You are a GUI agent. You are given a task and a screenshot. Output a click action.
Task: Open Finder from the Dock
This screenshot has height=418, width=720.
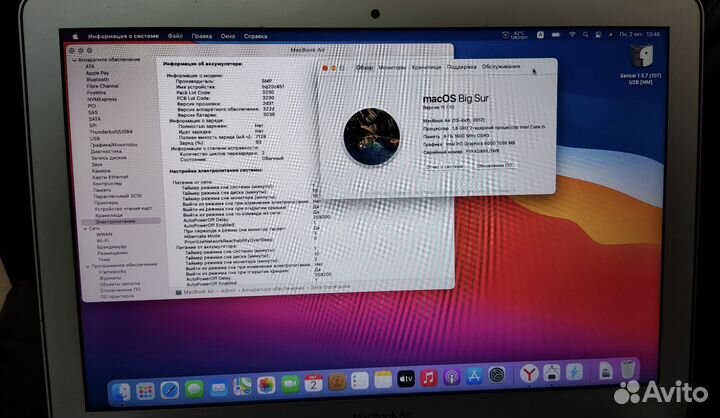coord(121,393)
